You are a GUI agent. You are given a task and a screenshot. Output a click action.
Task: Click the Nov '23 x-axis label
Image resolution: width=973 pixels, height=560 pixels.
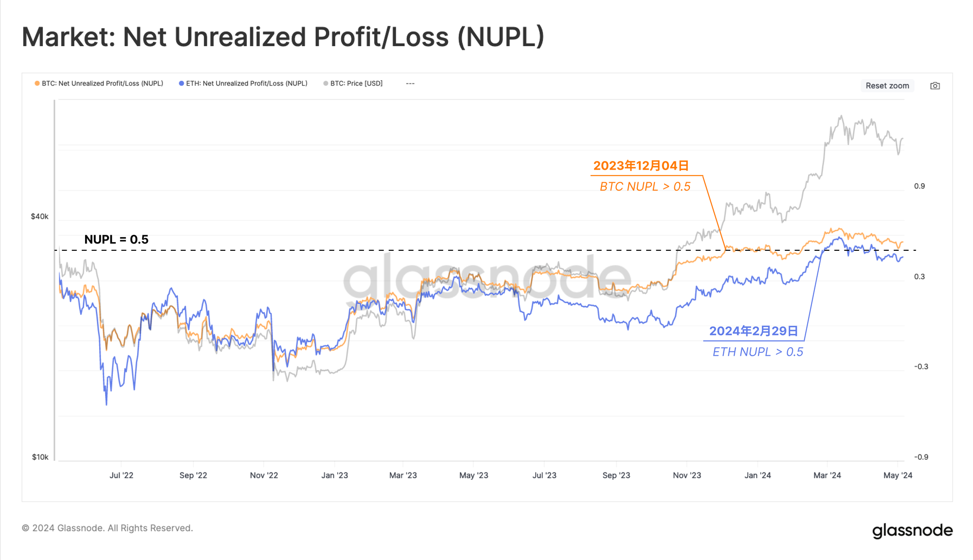pos(687,475)
